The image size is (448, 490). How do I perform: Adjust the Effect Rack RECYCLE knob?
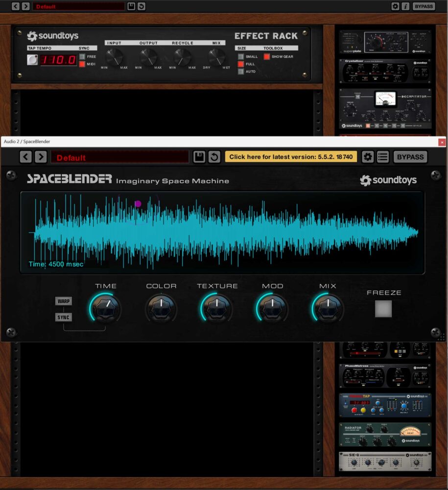click(x=182, y=57)
